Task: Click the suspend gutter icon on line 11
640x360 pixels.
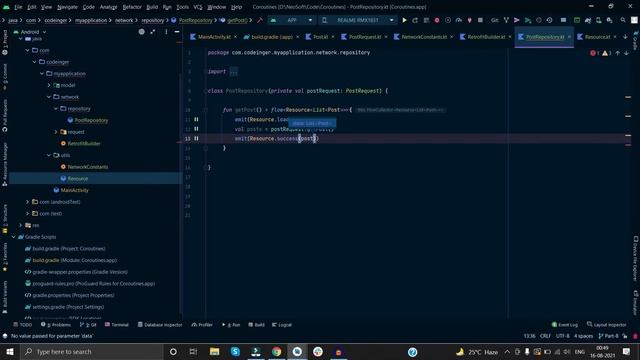Action: click(x=196, y=119)
